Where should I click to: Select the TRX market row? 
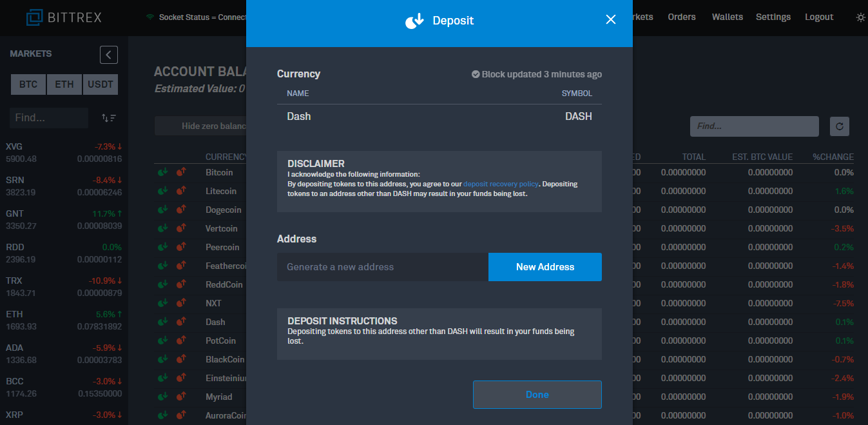pos(64,286)
